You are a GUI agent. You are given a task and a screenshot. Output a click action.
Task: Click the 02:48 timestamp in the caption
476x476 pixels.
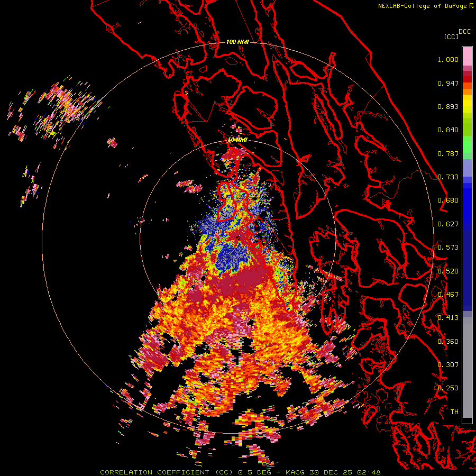pyautogui.click(x=368, y=472)
